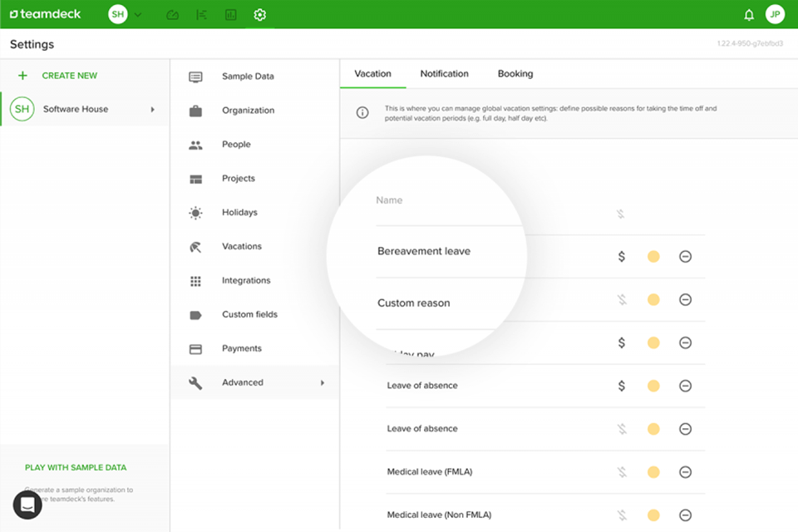The image size is (798, 532).
Task: Toggle crossed dollar on unpaid Leave of absence row
Action: [622, 429]
